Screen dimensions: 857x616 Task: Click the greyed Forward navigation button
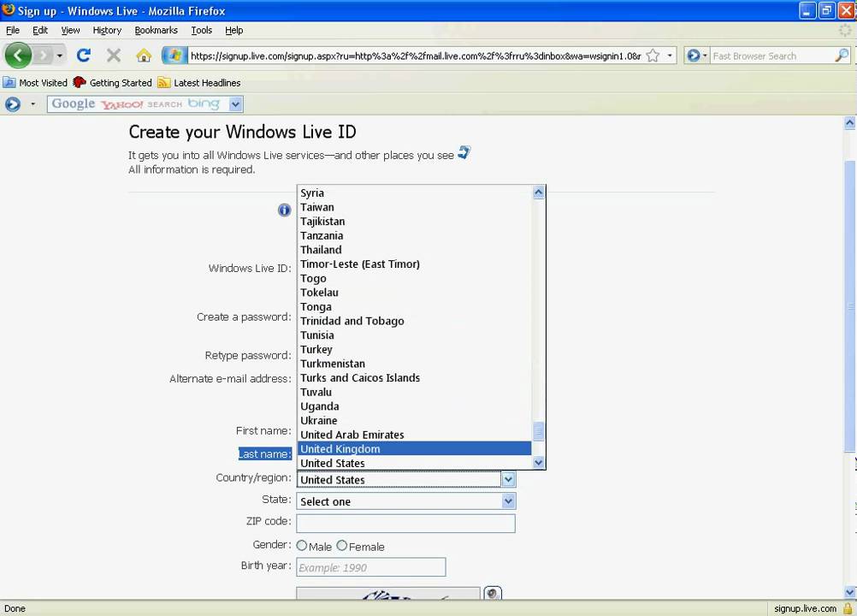[43, 56]
